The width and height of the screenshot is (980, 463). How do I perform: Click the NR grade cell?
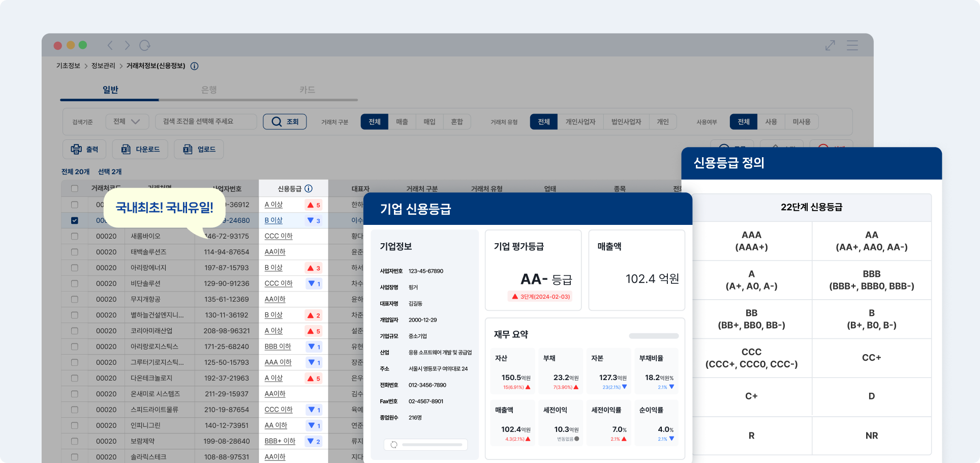[x=872, y=436]
